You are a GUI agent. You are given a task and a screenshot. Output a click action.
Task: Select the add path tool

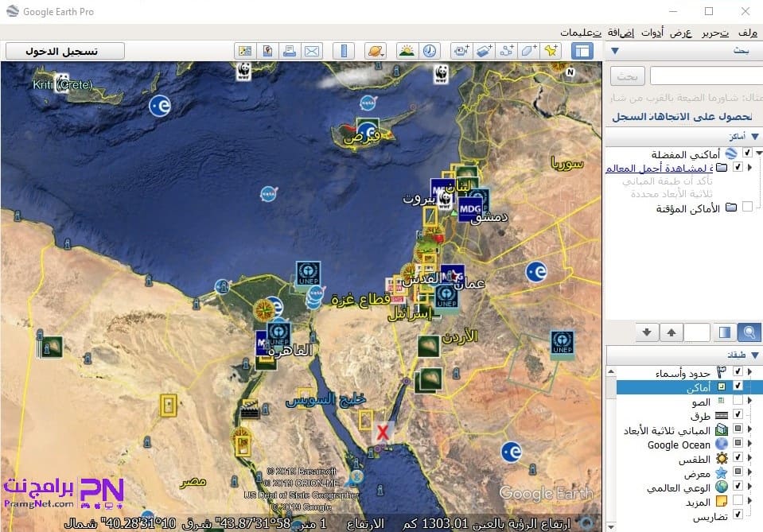coord(507,51)
